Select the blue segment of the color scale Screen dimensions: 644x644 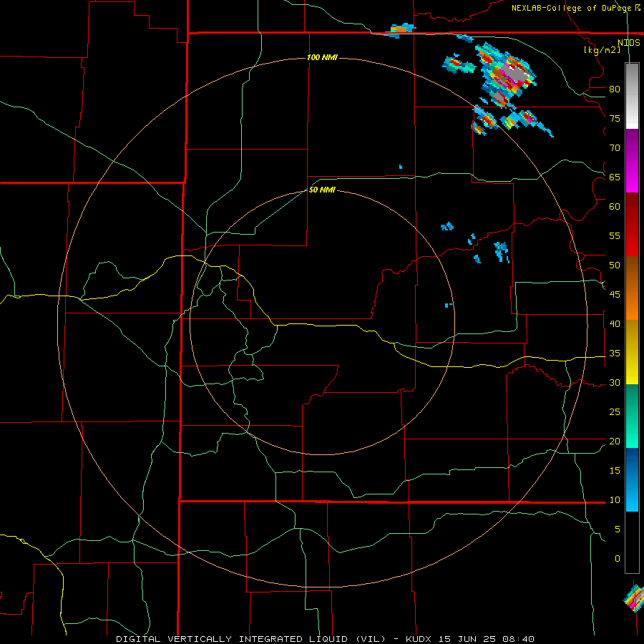click(x=632, y=479)
